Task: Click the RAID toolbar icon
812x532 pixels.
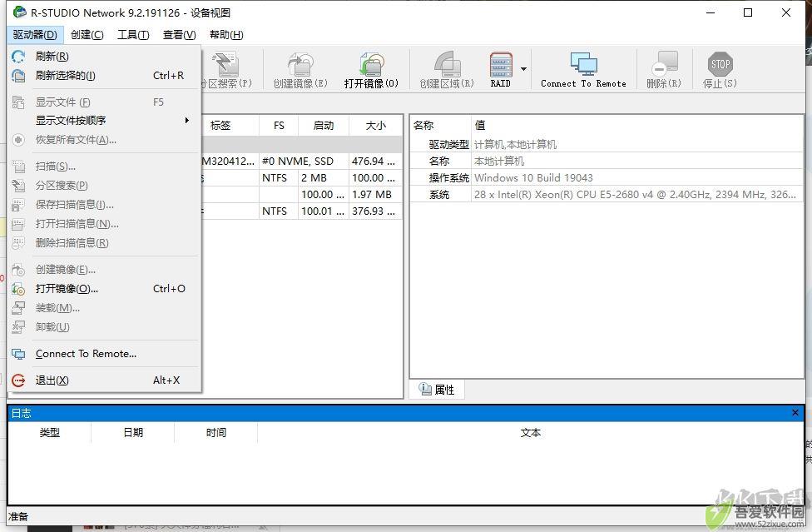Action: [501, 64]
